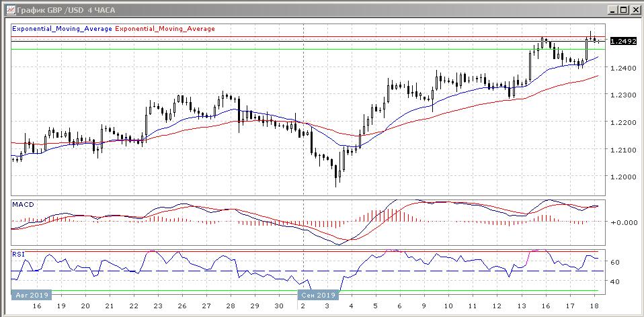The image size is (644, 317).
Task: Click date 23 on the time axis
Action: tap(157, 306)
